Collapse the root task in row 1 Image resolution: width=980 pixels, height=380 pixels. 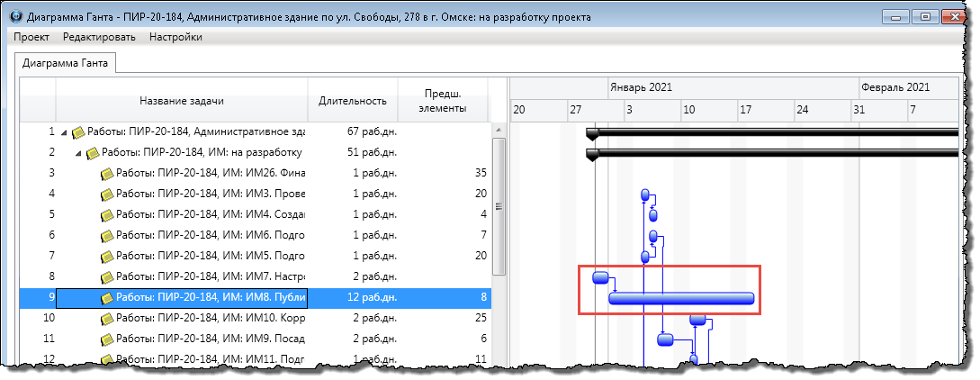(64, 132)
